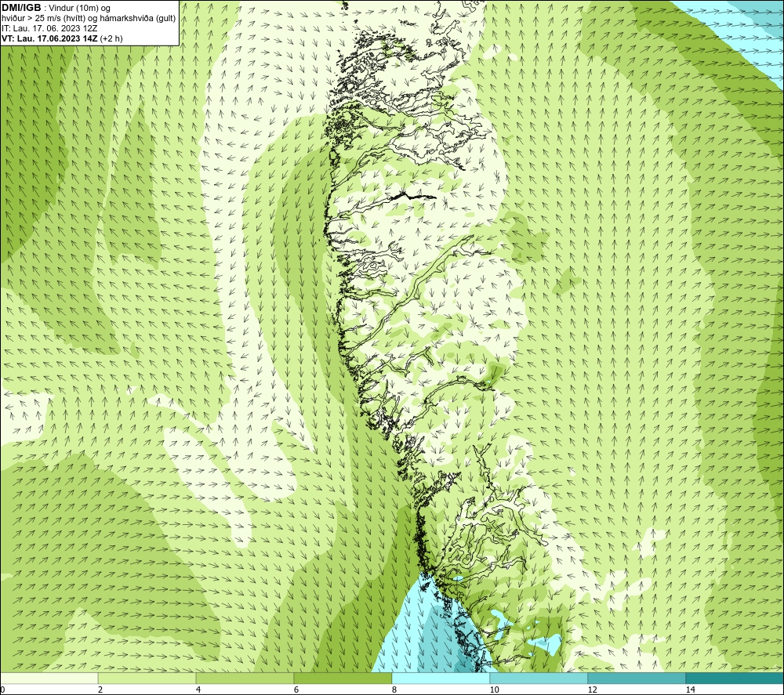The height and width of the screenshot is (695, 784).
Task: Select the 0–2 m/s palest color band
Action: tap(49, 678)
